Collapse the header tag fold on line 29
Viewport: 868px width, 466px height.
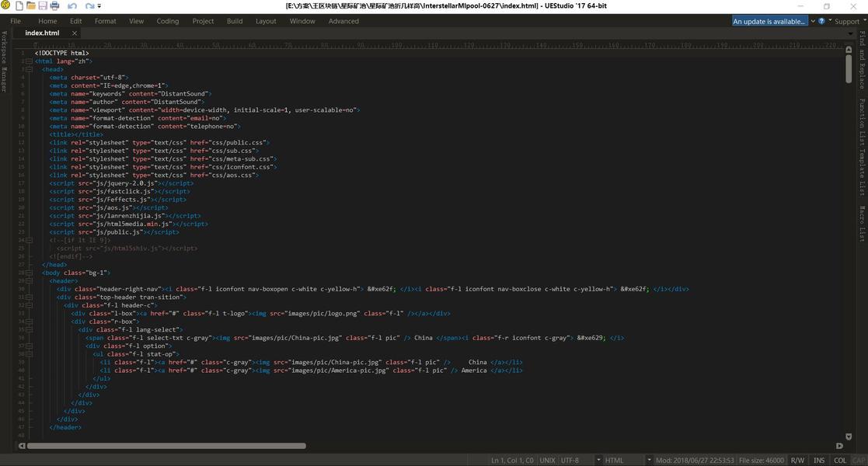click(30, 281)
